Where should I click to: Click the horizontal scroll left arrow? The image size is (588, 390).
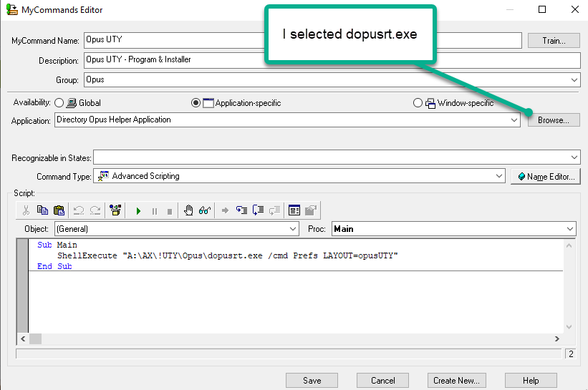coord(23,338)
